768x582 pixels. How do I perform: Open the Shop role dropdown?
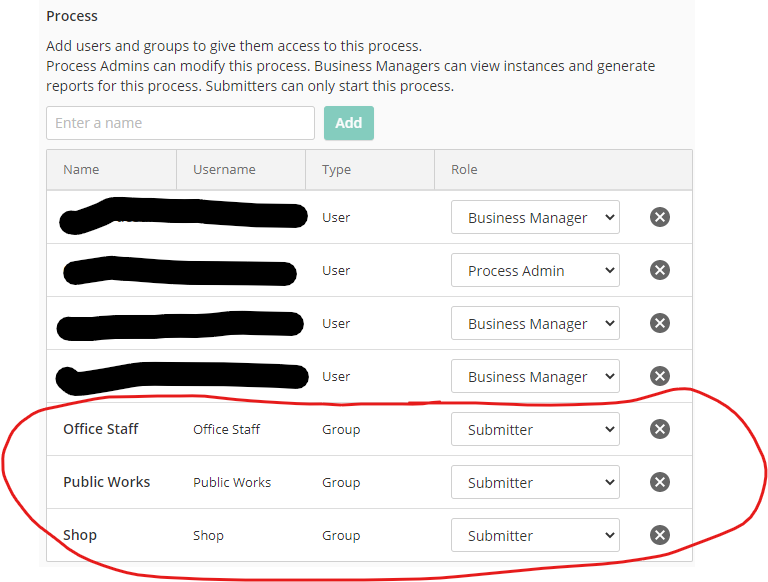pyautogui.click(x=535, y=535)
